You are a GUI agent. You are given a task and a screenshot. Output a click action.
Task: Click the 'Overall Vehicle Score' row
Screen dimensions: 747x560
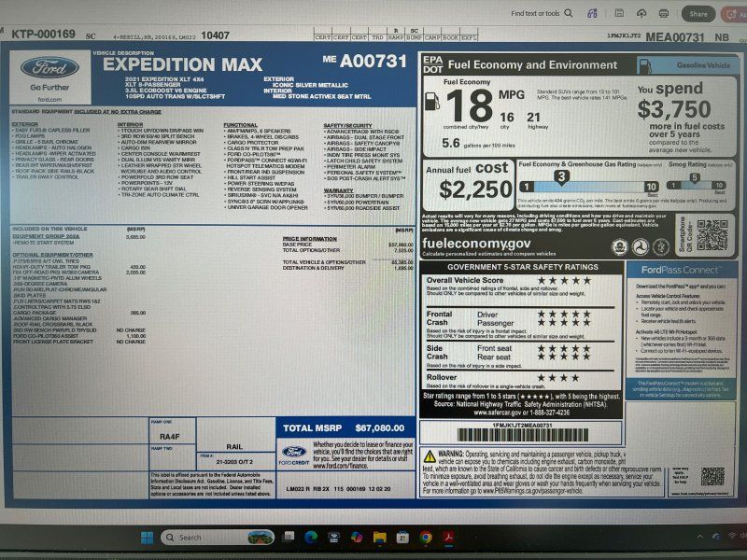(521, 287)
